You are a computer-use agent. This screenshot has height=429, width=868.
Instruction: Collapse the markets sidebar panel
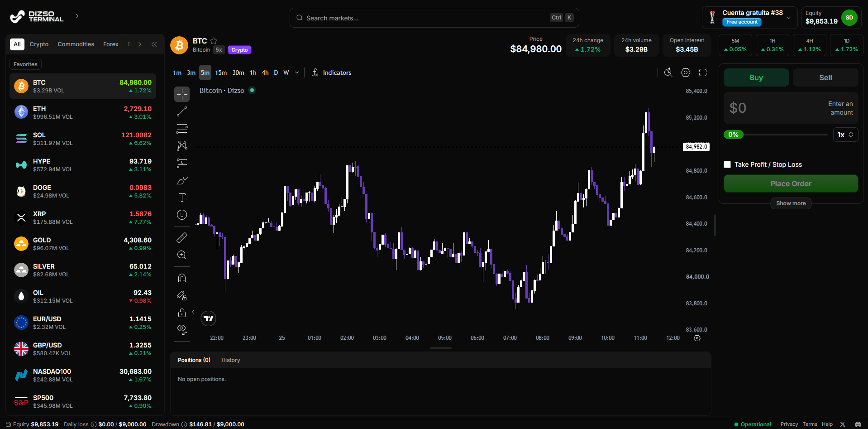point(154,44)
